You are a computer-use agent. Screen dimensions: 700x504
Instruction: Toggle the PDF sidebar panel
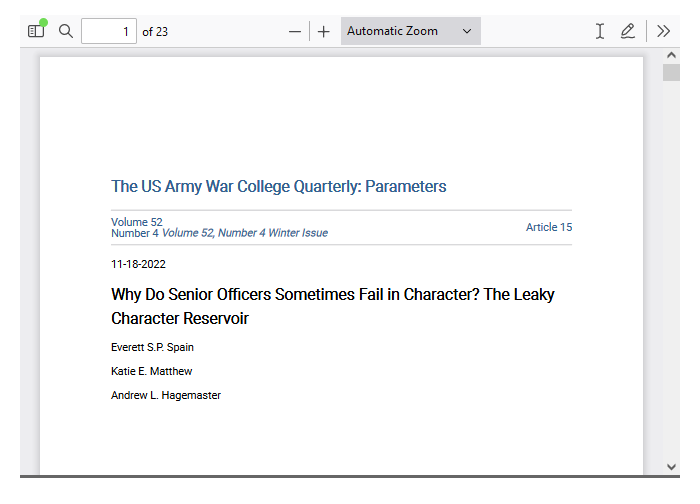pyautogui.click(x=36, y=31)
